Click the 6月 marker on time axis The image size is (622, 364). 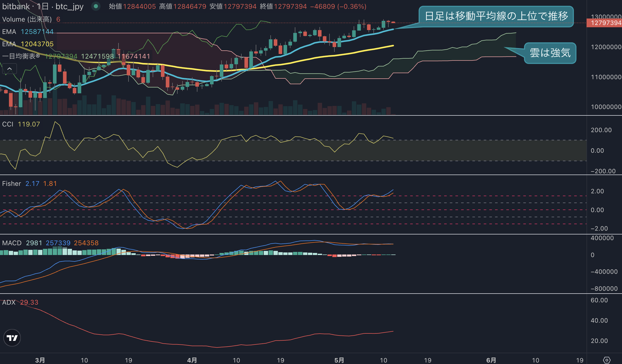(x=491, y=360)
